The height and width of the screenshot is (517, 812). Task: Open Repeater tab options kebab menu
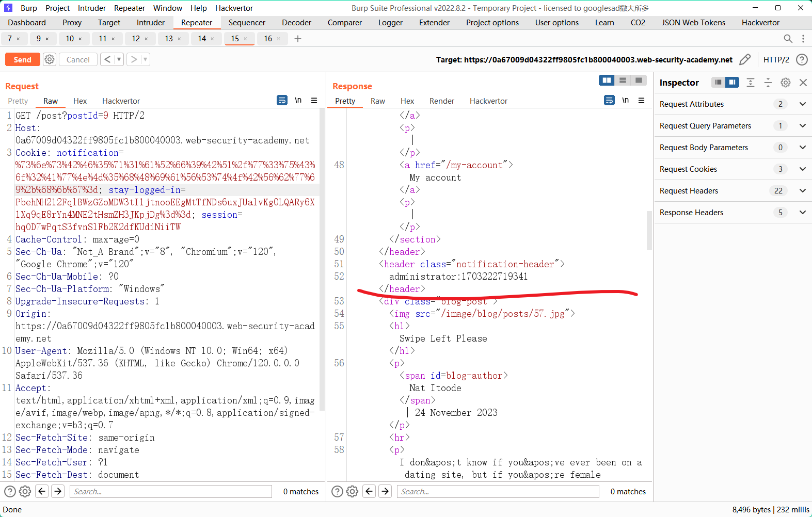(803, 39)
